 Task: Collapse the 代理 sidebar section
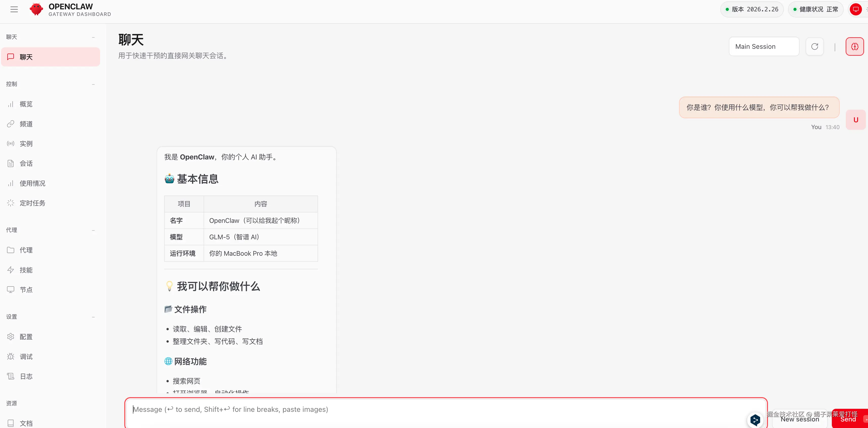[x=93, y=230]
